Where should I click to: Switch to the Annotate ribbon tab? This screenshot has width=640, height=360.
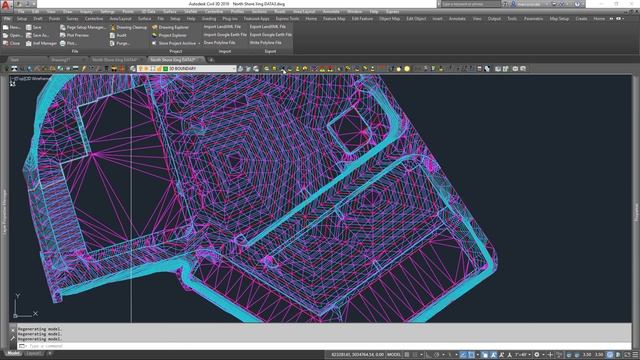pyautogui.click(x=457, y=19)
